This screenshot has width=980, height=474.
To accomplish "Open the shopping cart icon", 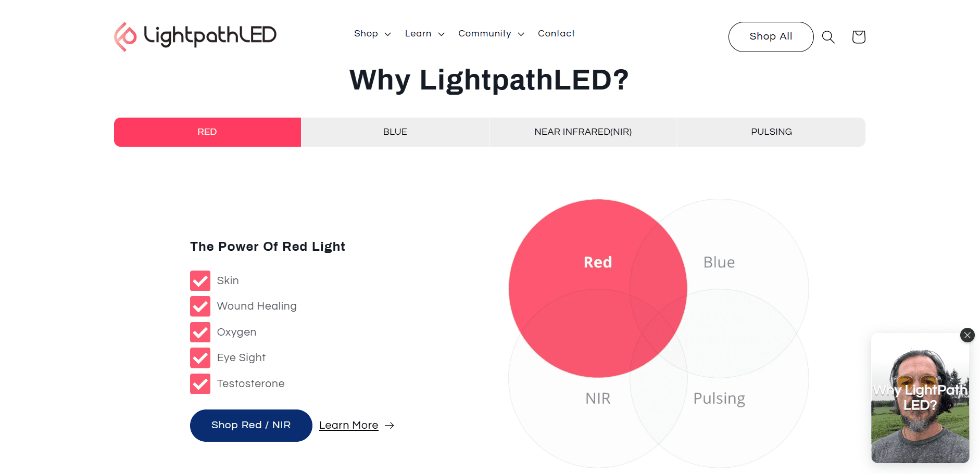I will pos(858,37).
